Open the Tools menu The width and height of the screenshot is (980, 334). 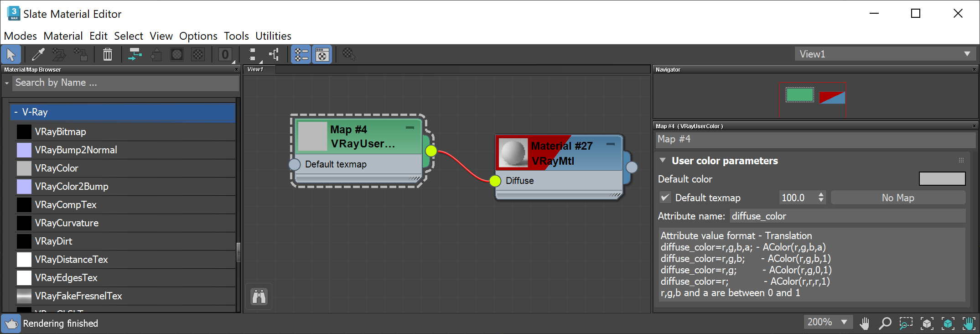[236, 36]
